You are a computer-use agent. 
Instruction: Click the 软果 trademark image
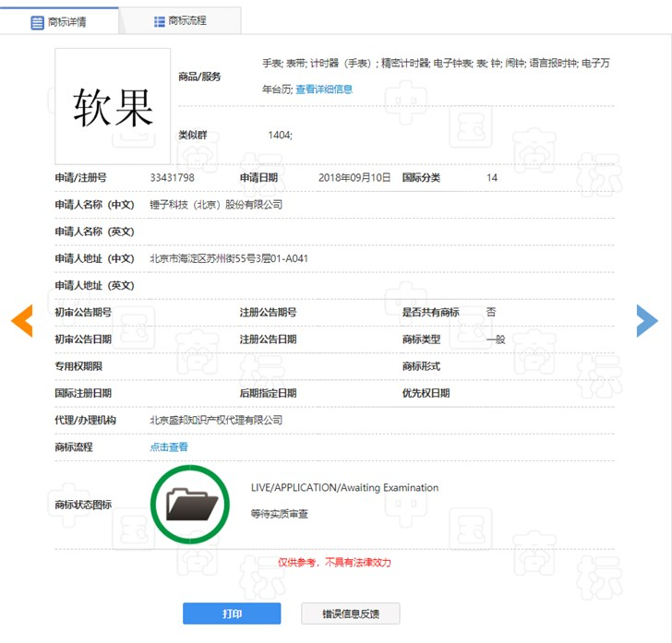click(113, 106)
